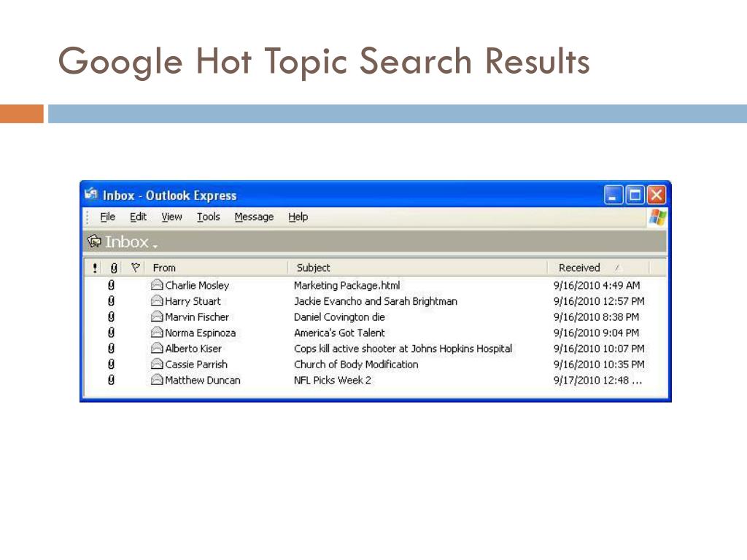Select the Johns Hopkins Hospital shooter subject

pyautogui.click(x=403, y=349)
